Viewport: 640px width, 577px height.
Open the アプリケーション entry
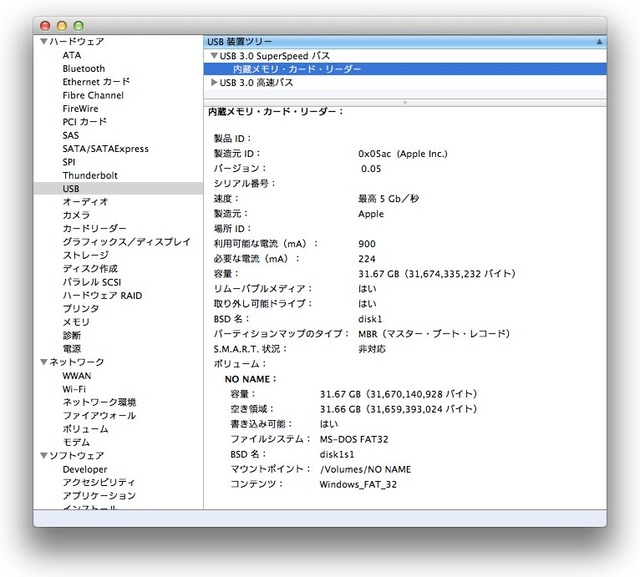click(99, 495)
